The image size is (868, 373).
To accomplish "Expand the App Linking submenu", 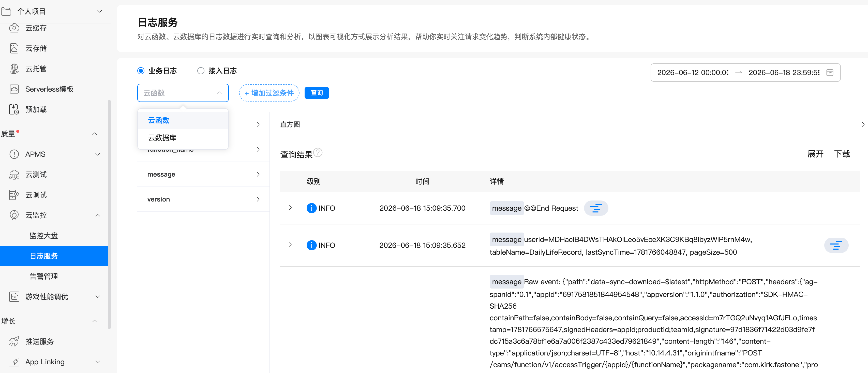I will click(98, 362).
